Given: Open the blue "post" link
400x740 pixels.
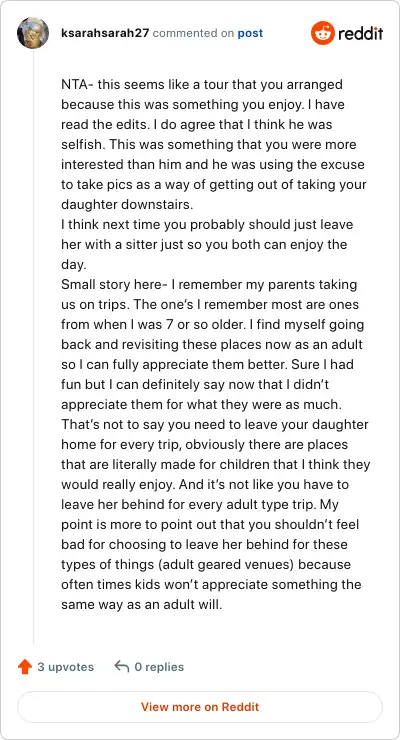Looking at the screenshot, I should click(250, 34).
